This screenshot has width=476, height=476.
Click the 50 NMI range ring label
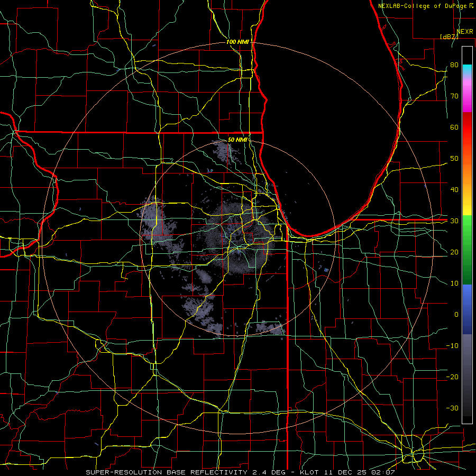click(x=237, y=140)
